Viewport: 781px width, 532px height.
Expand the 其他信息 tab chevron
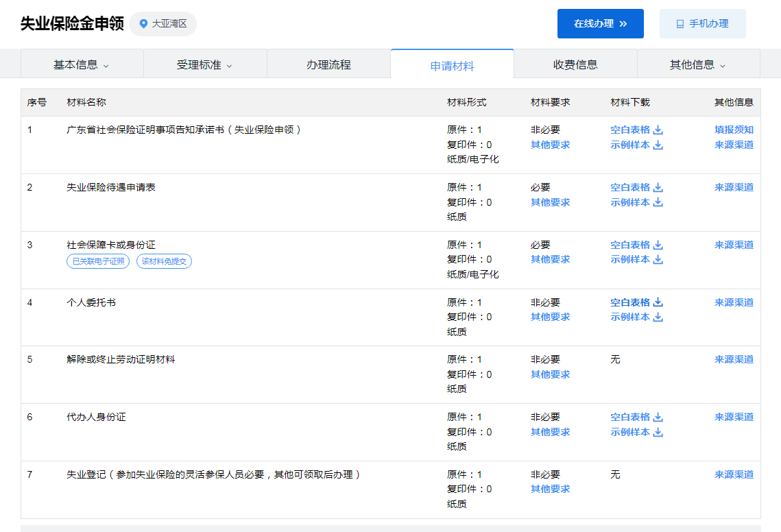click(723, 66)
